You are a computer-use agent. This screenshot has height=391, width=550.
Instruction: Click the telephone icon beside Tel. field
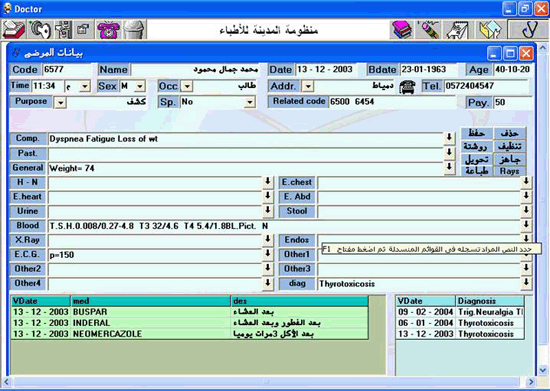click(x=407, y=87)
